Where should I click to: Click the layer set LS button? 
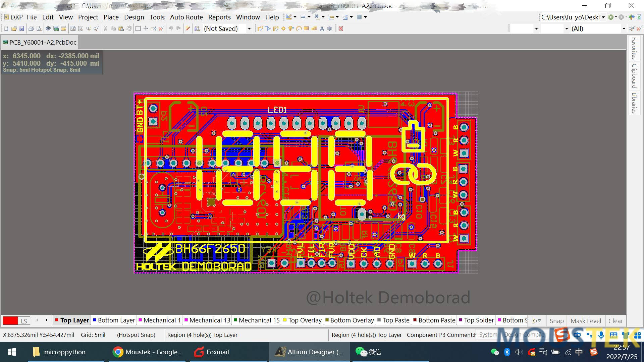(24, 321)
